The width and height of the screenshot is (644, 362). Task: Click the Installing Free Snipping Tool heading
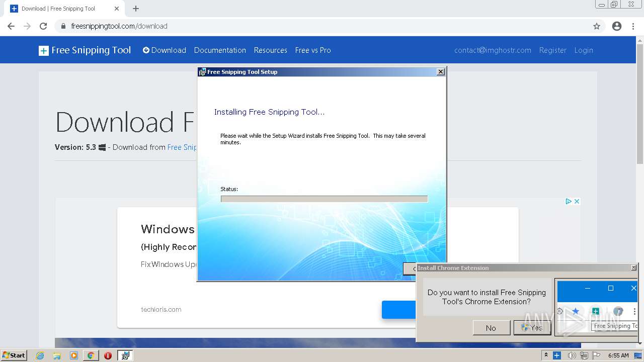click(270, 112)
